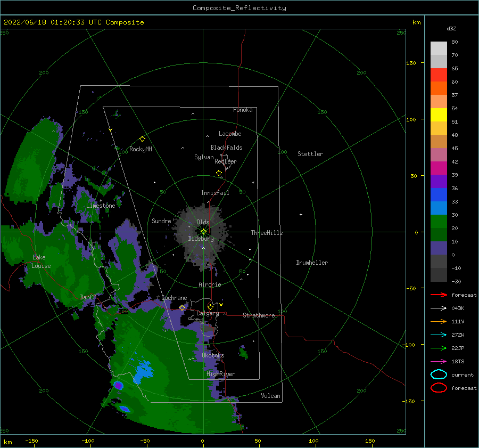Click the asterisk marker east of Innisfail
This screenshot has width=479, height=448.
(x=253, y=183)
